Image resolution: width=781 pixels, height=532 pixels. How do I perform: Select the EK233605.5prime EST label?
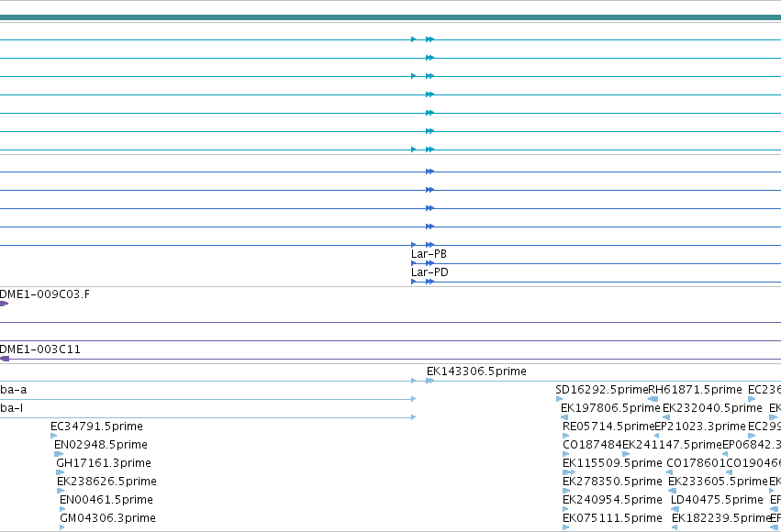coord(718,482)
